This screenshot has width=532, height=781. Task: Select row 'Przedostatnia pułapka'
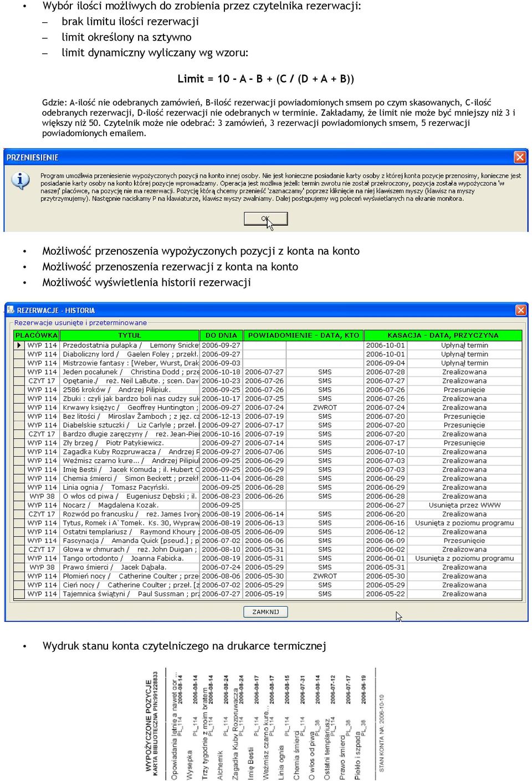[267, 345]
